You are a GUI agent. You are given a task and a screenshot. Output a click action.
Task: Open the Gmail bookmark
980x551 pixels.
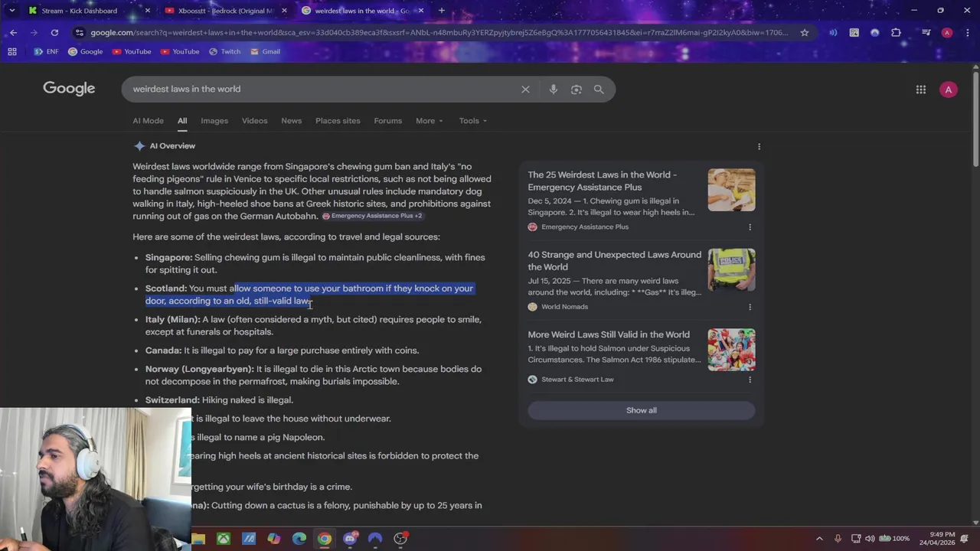(265, 51)
